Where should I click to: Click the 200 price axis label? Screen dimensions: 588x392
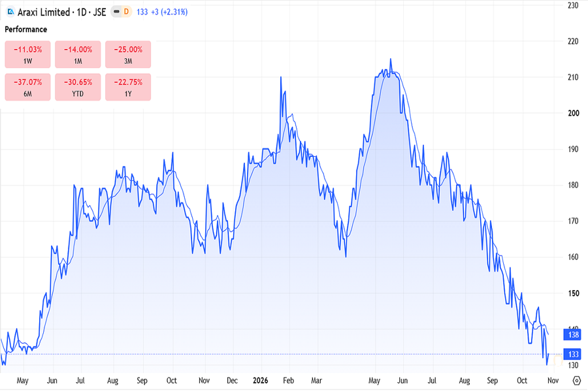573,113
